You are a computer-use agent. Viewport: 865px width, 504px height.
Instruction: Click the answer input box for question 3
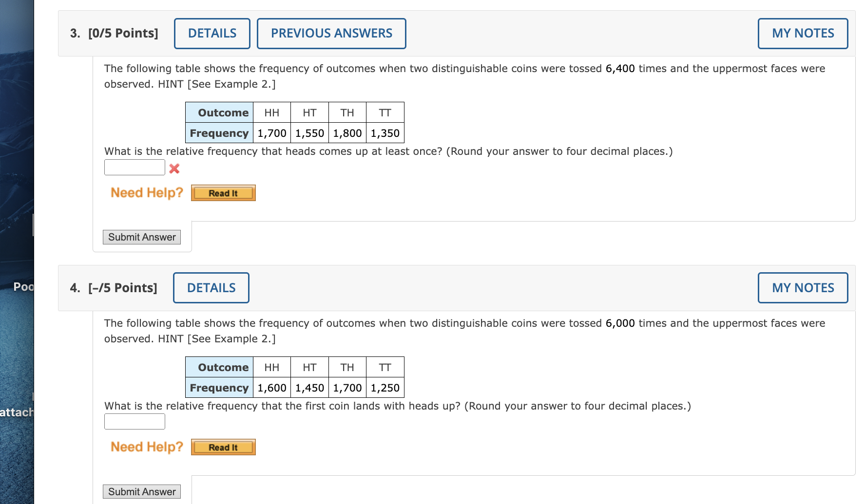pyautogui.click(x=134, y=167)
